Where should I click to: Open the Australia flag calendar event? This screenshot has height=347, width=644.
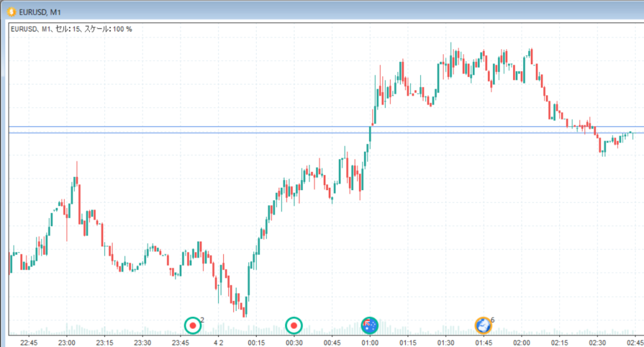pos(370,325)
